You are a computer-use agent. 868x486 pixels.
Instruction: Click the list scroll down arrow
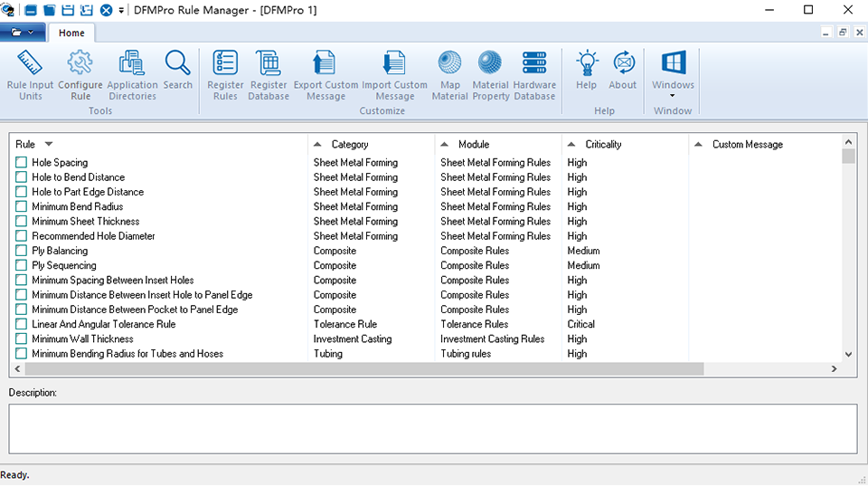849,355
